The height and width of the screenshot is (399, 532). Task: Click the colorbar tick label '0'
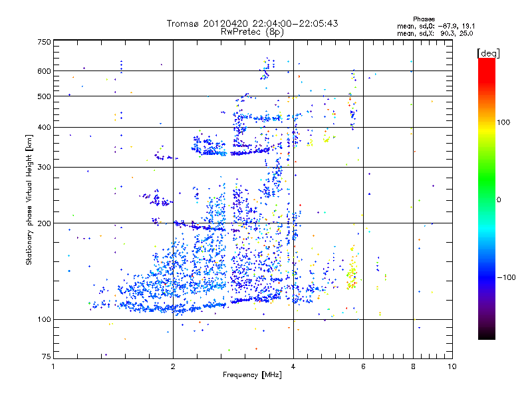[499, 200]
